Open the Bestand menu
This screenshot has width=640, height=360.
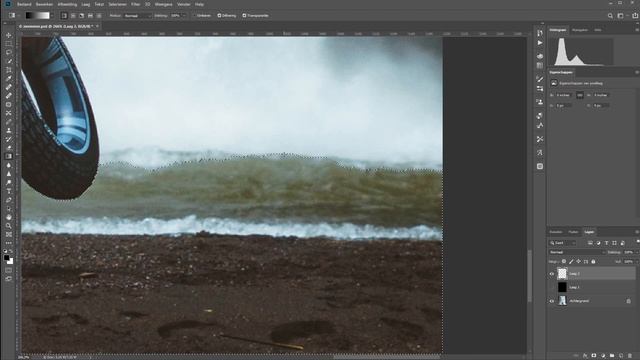coord(24,4)
